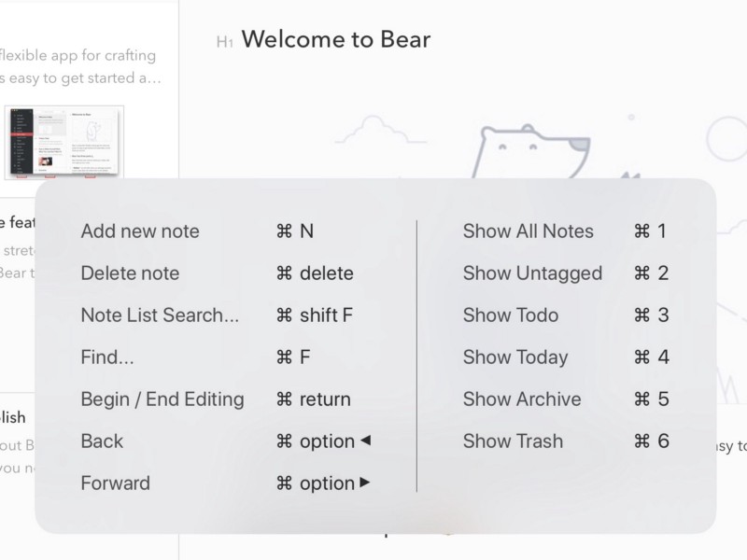
Task: Select the "Delete note" shortcut entry
Action: [x=130, y=273]
